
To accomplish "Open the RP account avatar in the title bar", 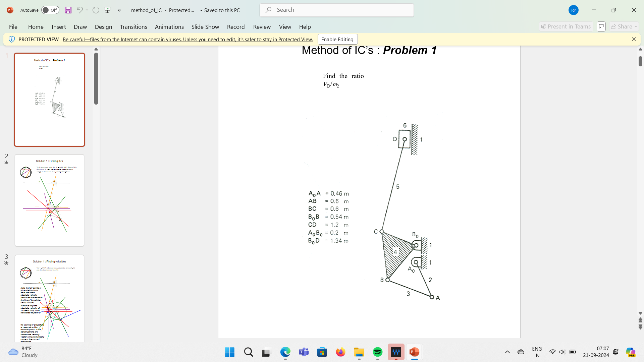I will pos(573,10).
